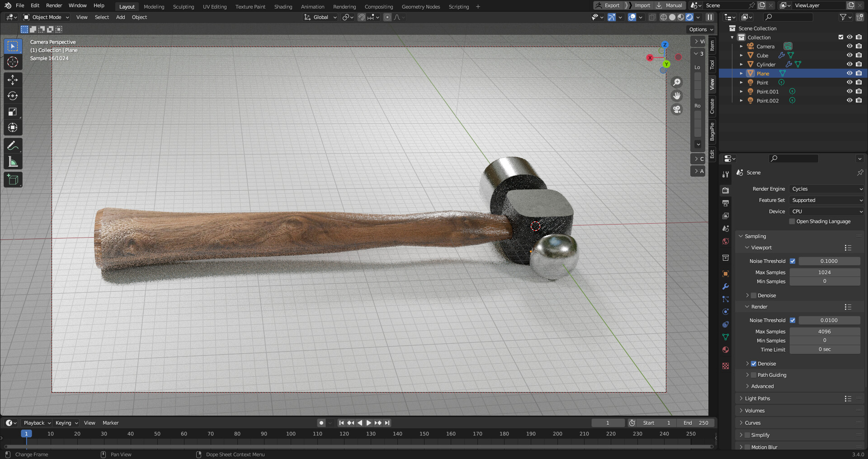The image size is (868, 459).
Task: Jump playhead to the last frame
Action: [387, 423]
